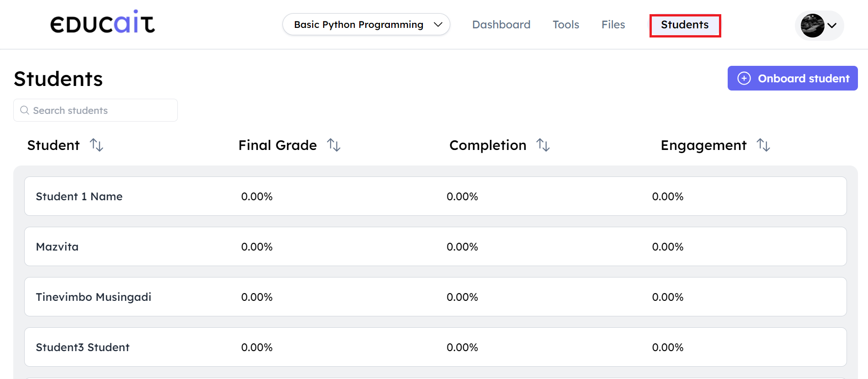
Task: Select the Students tab
Action: click(685, 25)
